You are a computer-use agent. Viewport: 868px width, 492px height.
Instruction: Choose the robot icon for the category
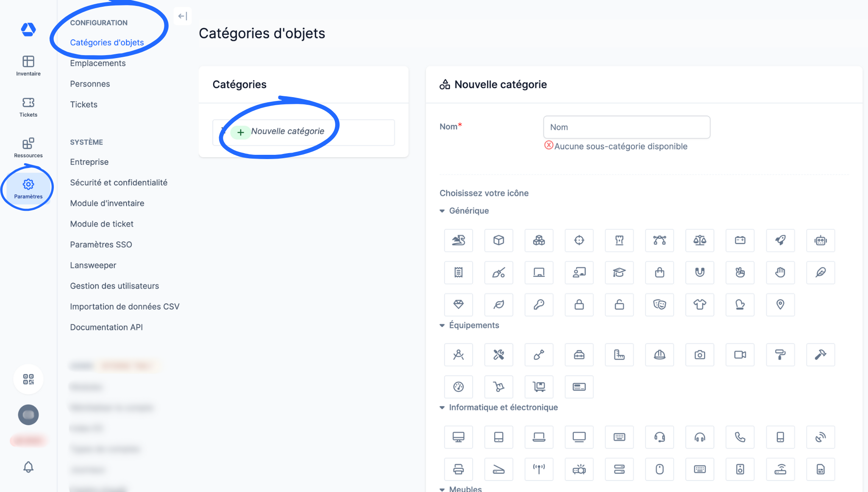click(x=821, y=240)
